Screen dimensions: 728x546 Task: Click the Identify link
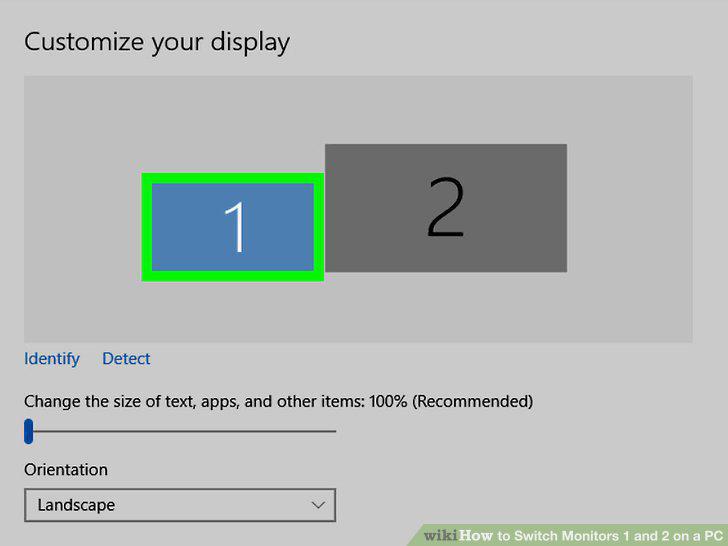[x=52, y=359]
